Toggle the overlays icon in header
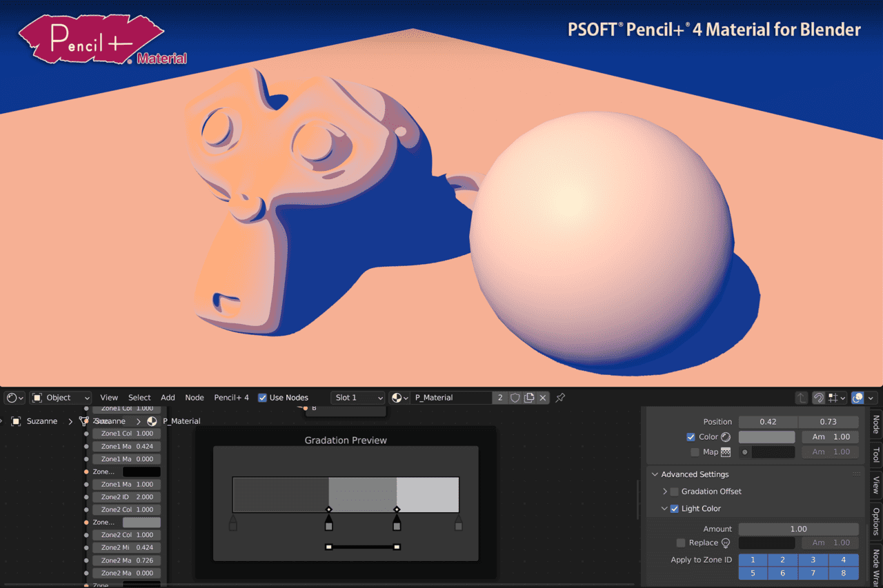The height and width of the screenshot is (588, 883). [858, 398]
